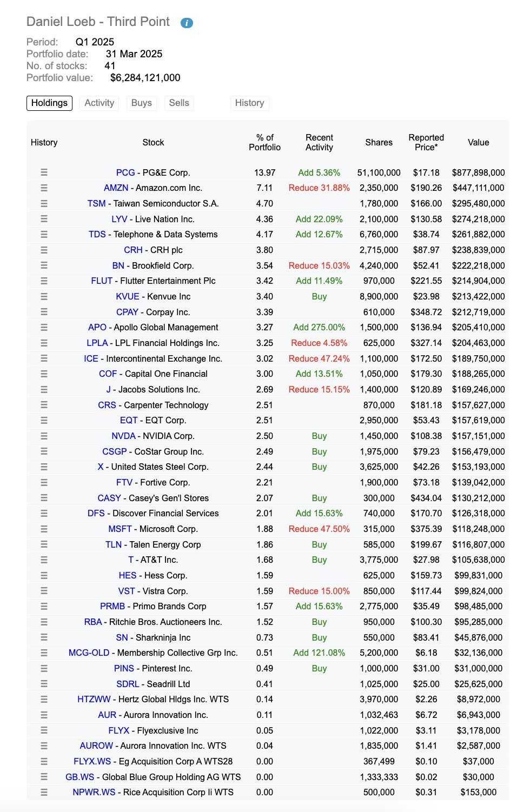The height and width of the screenshot is (812, 517).
Task: Open the AMZN ticker link
Action: point(116,188)
